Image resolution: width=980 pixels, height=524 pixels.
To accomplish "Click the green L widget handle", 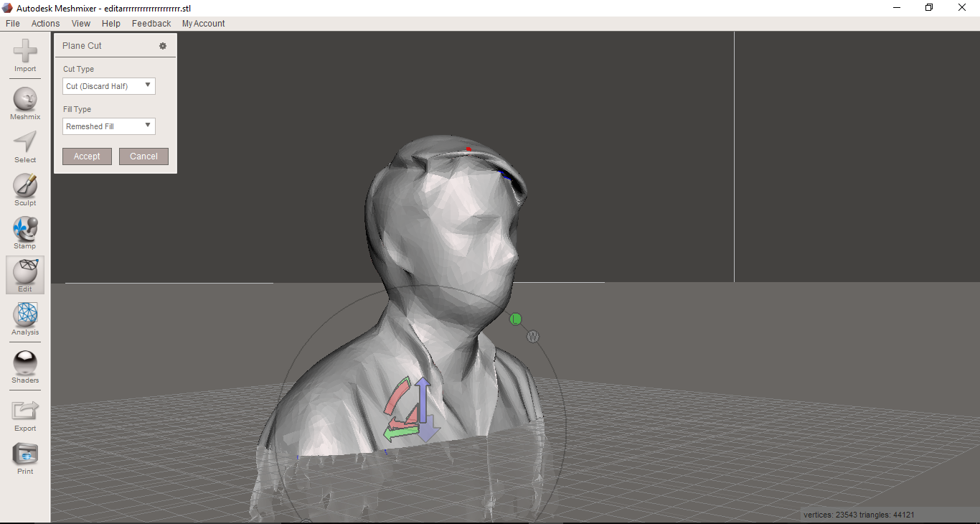I will coord(515,319).
